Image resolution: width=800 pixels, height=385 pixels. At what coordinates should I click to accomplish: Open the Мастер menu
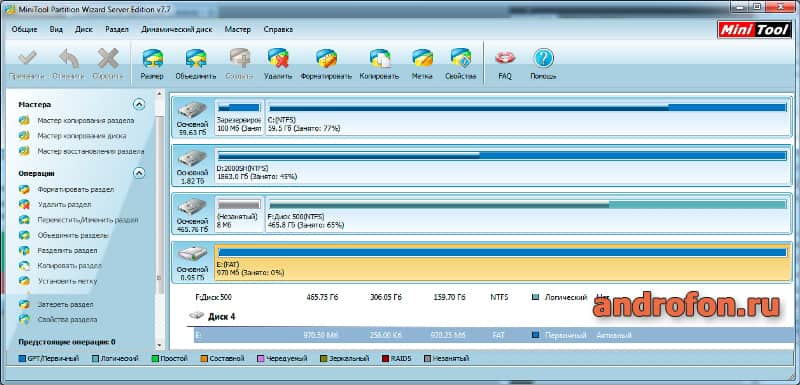point(238,30)
